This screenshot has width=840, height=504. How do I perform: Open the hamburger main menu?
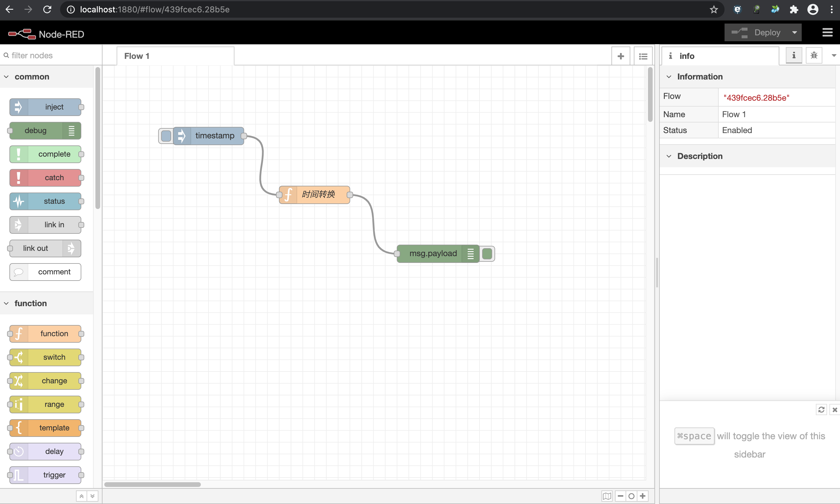(827, 33)
